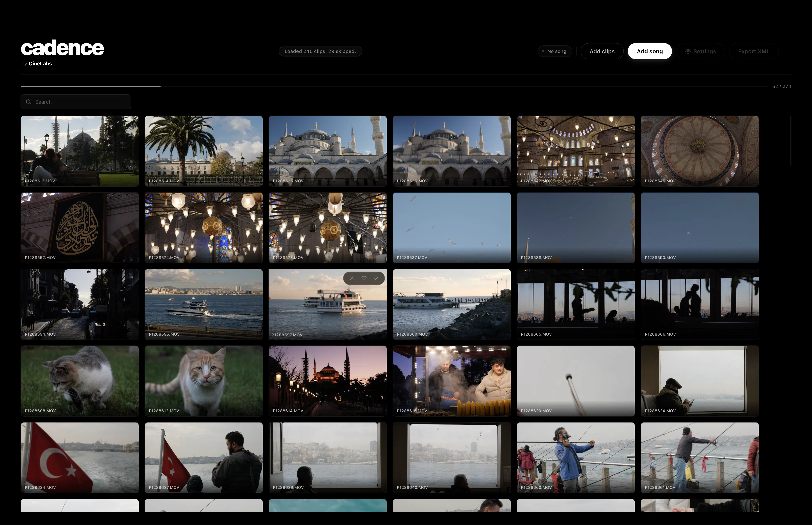Select silhouette clip P1288606.MOV
The height and width of the screenshot is (525, 812).
pyautogui.click(x=700, y=304)
